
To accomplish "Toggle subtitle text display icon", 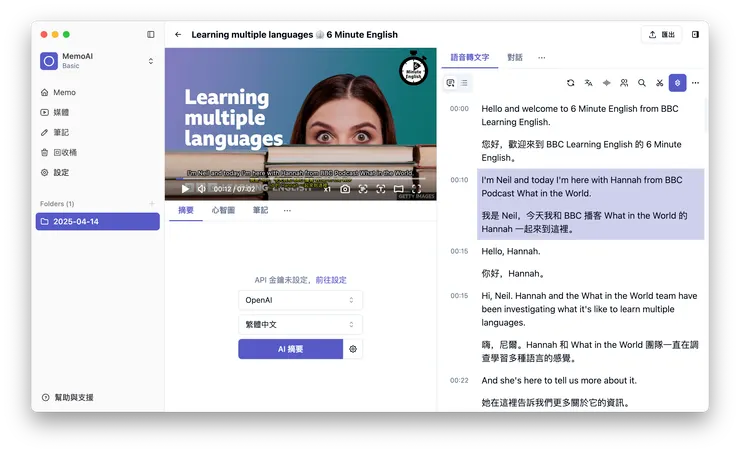I will pyautogui.click(x=381, y=189).
